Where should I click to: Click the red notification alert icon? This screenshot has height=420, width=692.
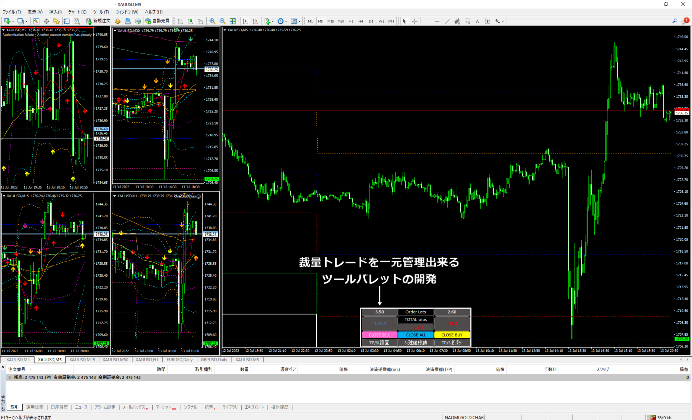tap(686, 21)
